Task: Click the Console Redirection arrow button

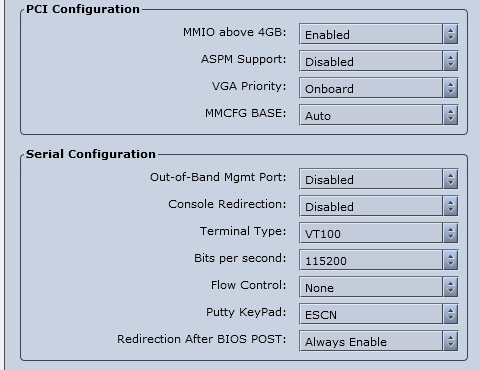Action: click(x=451, y=206)
